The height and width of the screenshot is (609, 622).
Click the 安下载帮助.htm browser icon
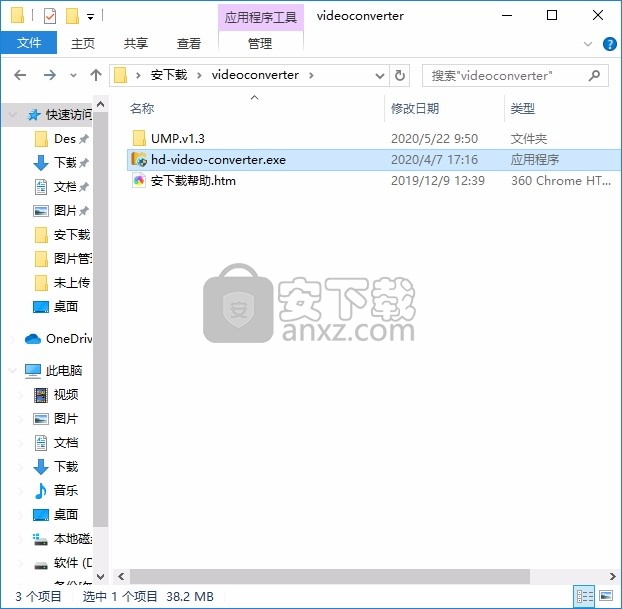point(139,181)
